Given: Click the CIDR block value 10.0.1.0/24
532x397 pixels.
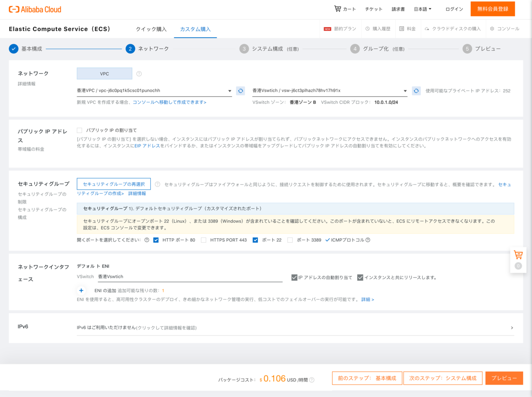Looking at the screenshot, I should pos(386,102).
